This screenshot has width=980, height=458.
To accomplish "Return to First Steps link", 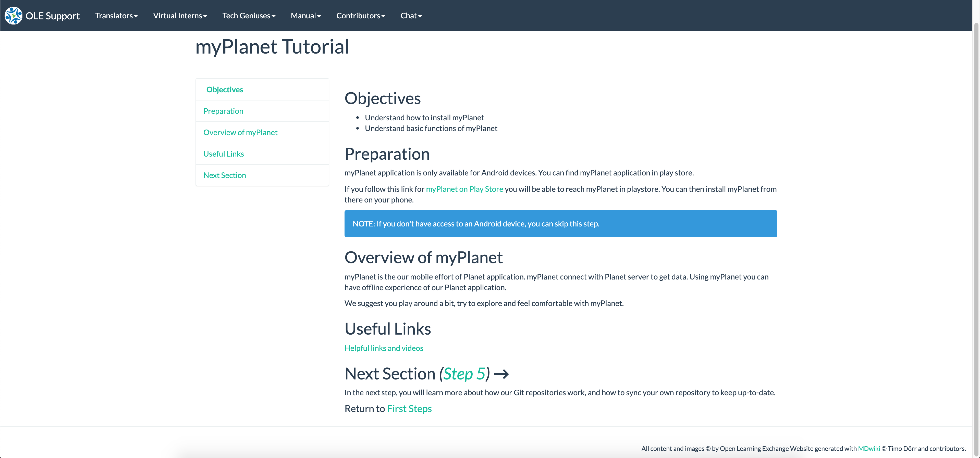I will [x=409, y=409].
